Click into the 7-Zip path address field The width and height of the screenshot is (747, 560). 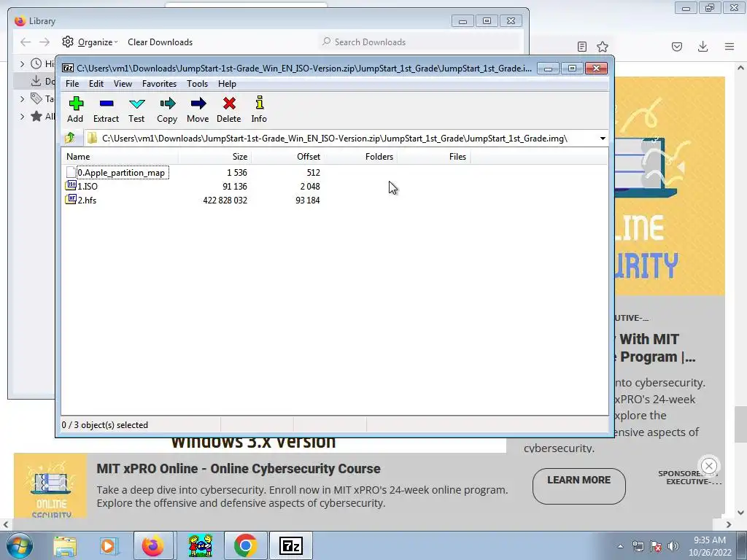(x=341, y=139)
